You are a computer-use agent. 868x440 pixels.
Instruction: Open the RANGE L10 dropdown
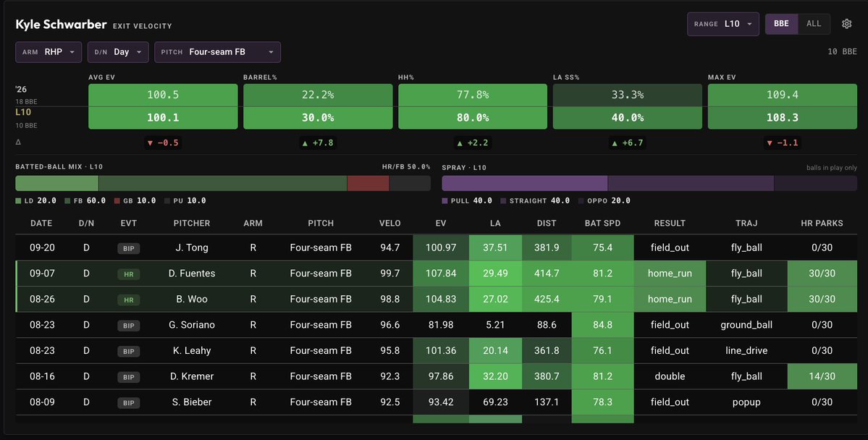click(x=723, y=24)
